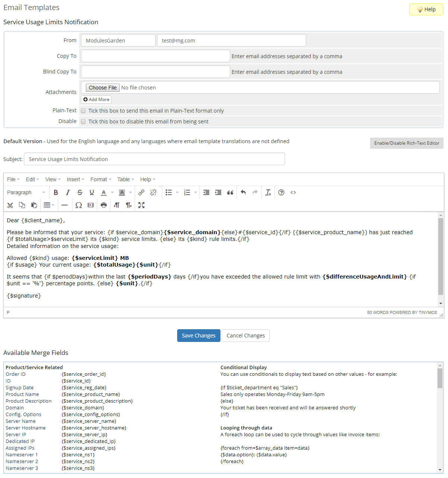The height and width of the screenshot is (478, 448).
Task: Open the bullet list style dropdown
Action: 177,192
